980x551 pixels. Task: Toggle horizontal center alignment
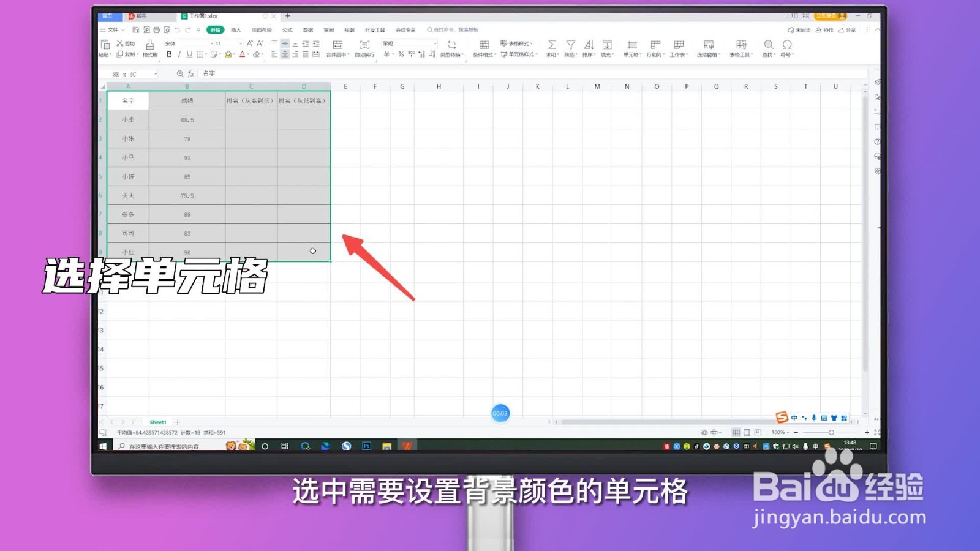coord(285,54)
